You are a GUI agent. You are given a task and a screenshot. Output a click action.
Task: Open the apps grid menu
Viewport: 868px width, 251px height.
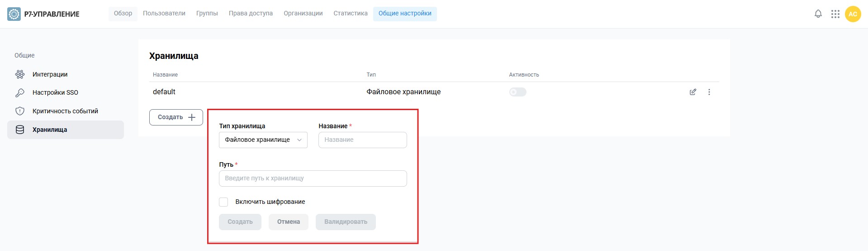835,14
